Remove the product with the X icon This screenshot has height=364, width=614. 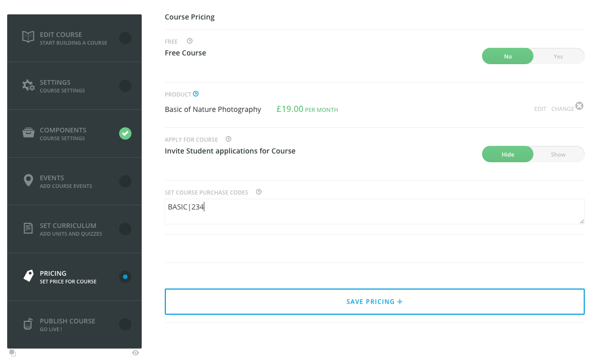click(x=579, y=106)
